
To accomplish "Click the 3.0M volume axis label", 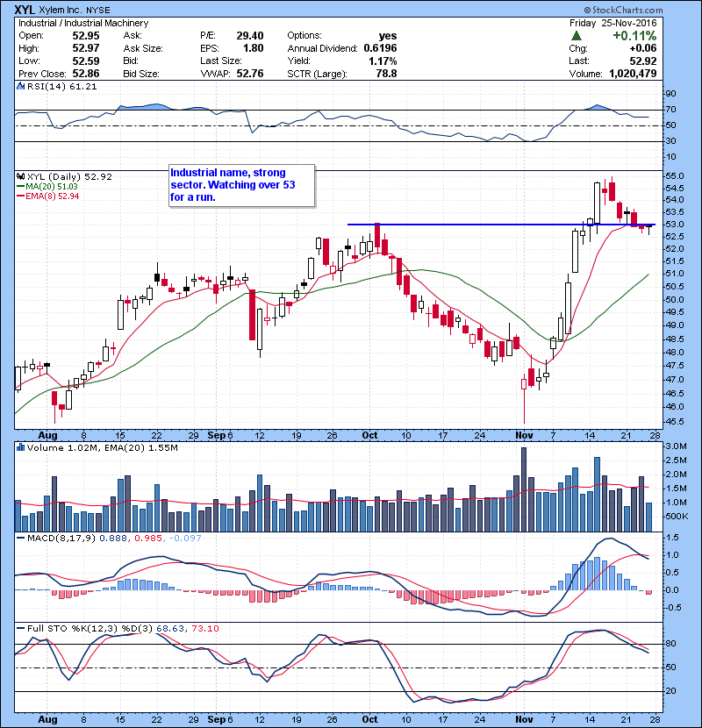I will 677,446.
